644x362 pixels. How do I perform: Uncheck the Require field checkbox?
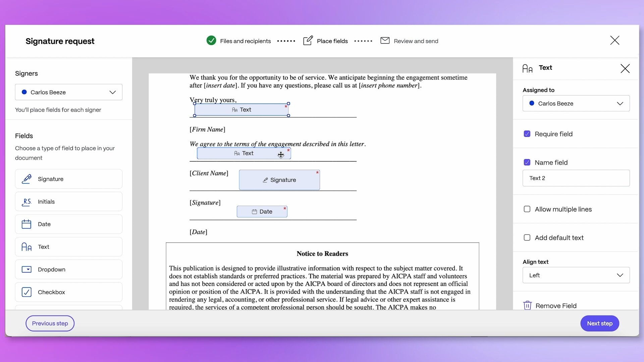click(527, 134)
